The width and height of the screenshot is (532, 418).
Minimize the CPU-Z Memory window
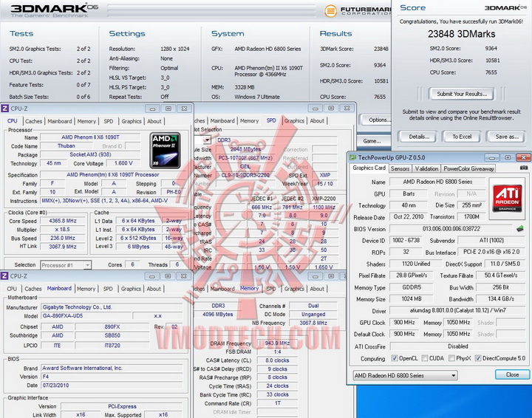pos(316,276)
